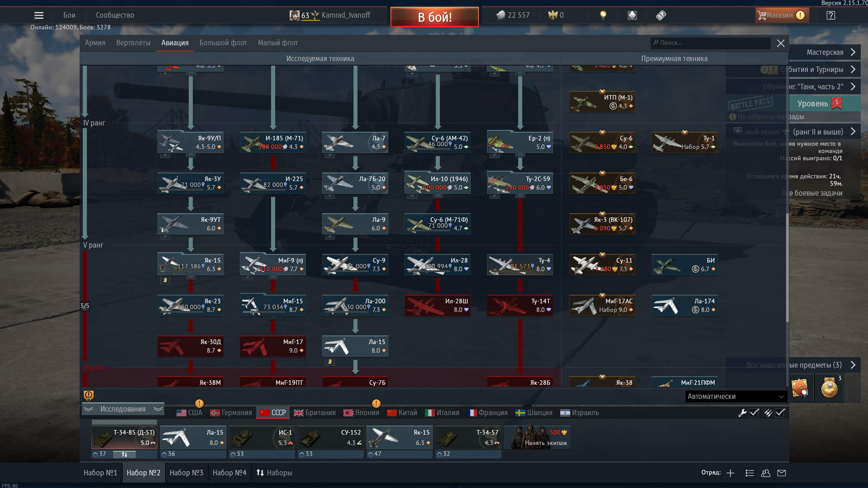Select the Як-15 in the tech tree
Image resolution: width=868 pixels, height=488 pixels.
click(x=191, y=264)
